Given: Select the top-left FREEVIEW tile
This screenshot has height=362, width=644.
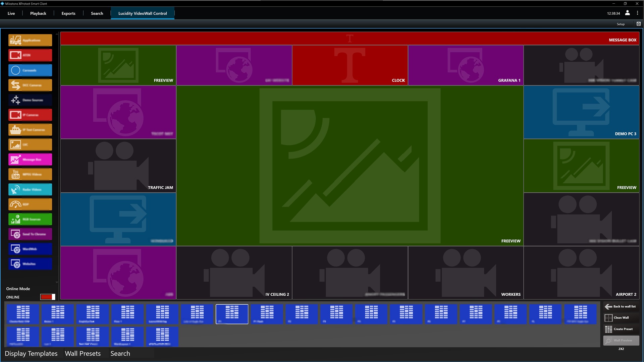Looking at the screenshot, I should point(118,65).
